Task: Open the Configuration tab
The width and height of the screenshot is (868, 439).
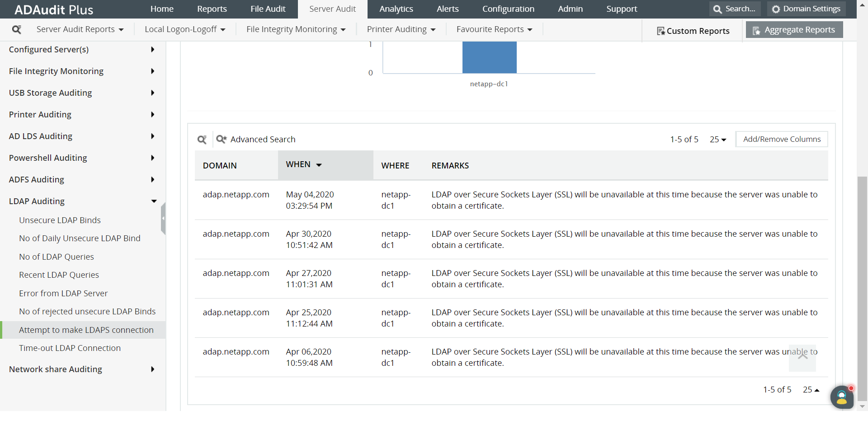Action: point(508,9)
